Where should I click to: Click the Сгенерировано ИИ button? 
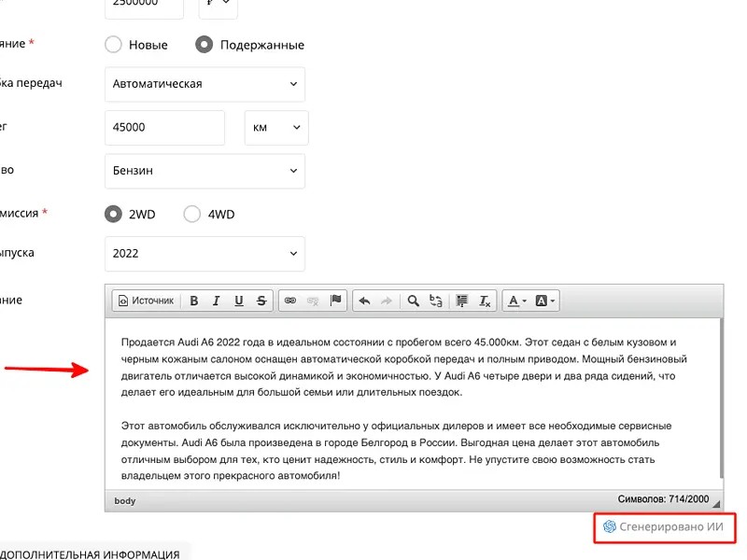665,527
